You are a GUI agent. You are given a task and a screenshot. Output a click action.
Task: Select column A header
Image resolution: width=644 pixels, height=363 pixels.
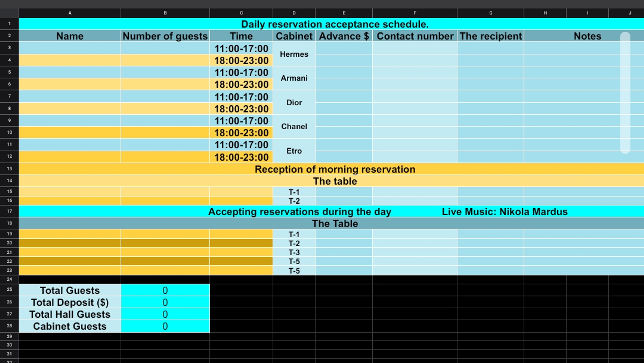(x=70, y=13)
